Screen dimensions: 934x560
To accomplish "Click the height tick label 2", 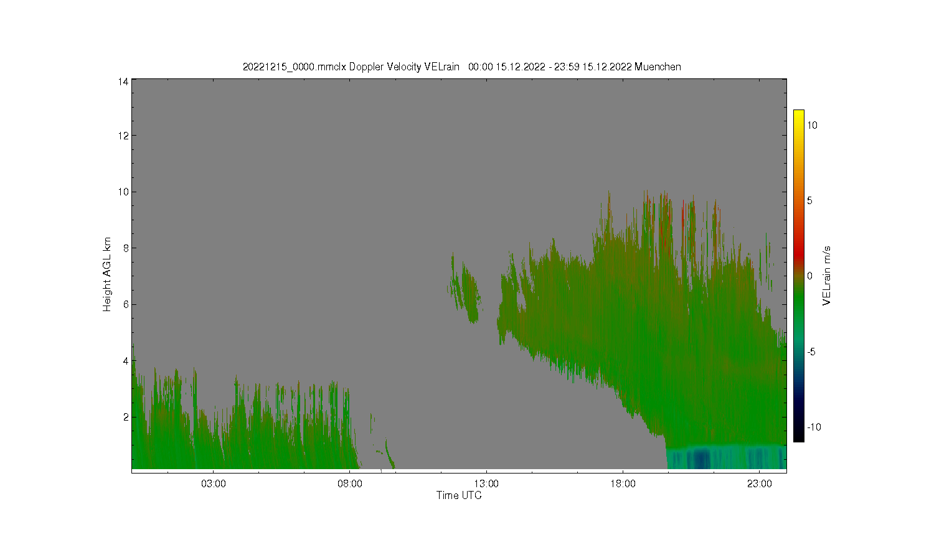I will 126,417.
